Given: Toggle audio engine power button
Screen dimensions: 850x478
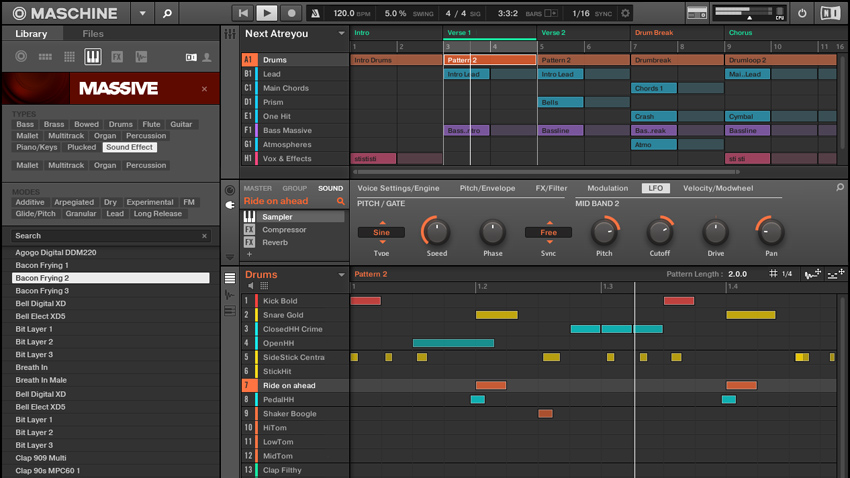Looking at the screenshot, I should click(x=802, y=13).
